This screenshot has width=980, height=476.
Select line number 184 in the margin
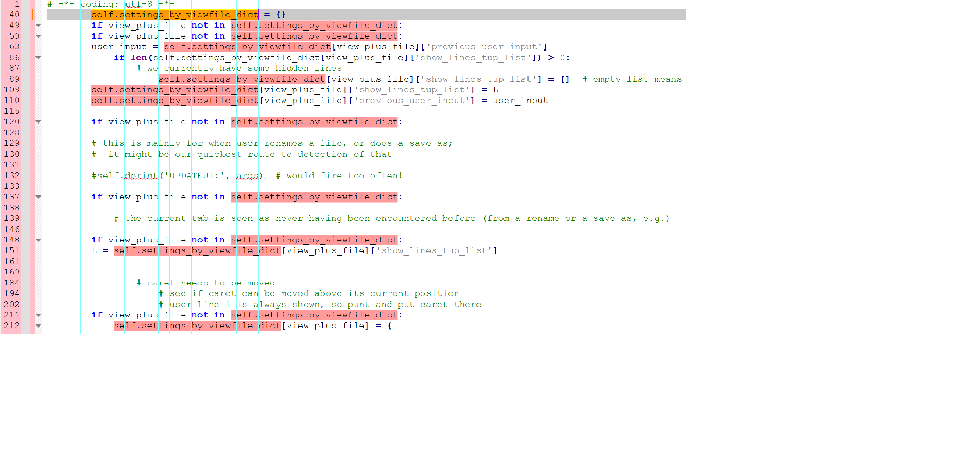12,283
